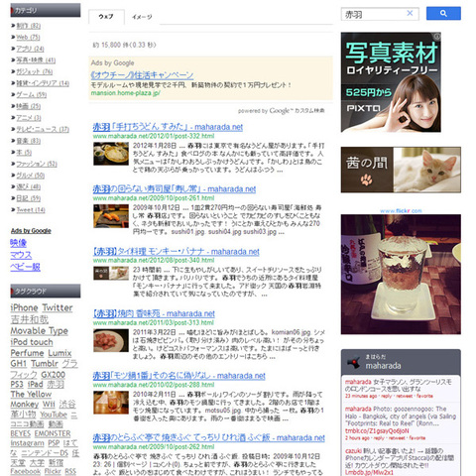Click the AdChoices icon on PIXTA banner
Screen dimensions: 476x476
(x=437, y=36)
